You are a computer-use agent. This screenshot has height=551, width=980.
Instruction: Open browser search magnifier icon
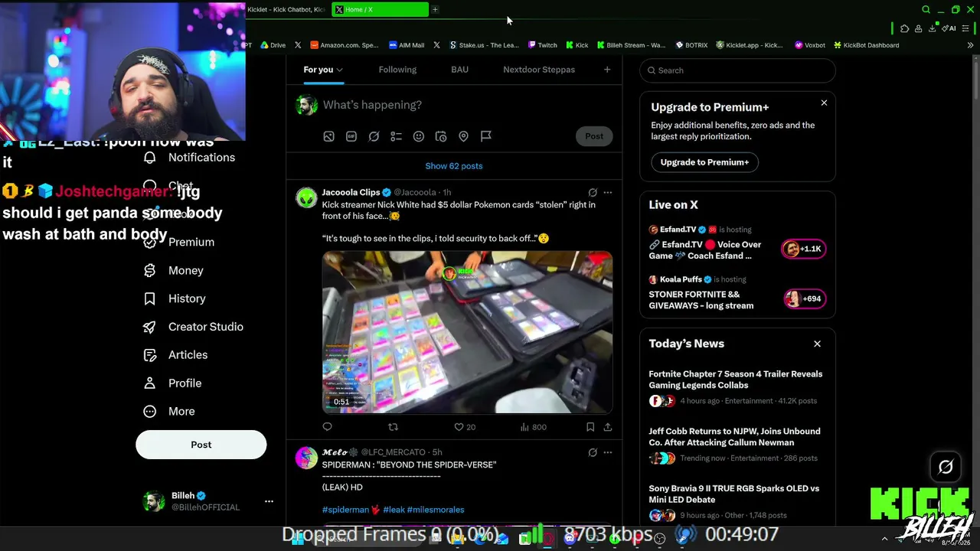click(x=926, y=10)
